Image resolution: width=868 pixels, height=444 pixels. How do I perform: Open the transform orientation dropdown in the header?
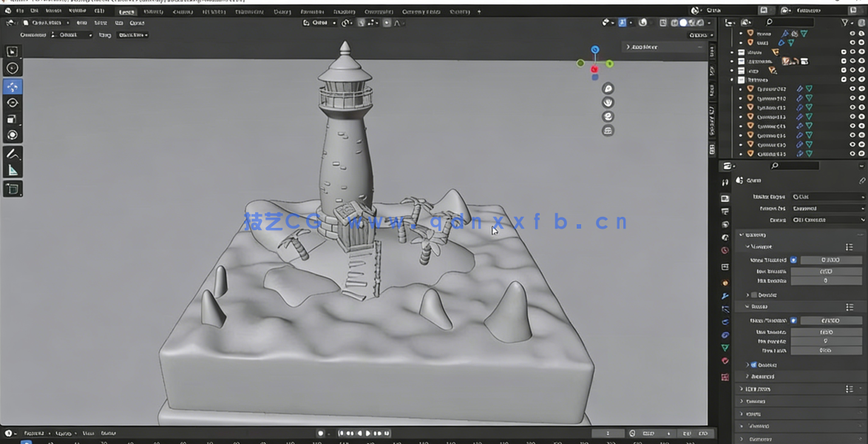click(319, 23)
